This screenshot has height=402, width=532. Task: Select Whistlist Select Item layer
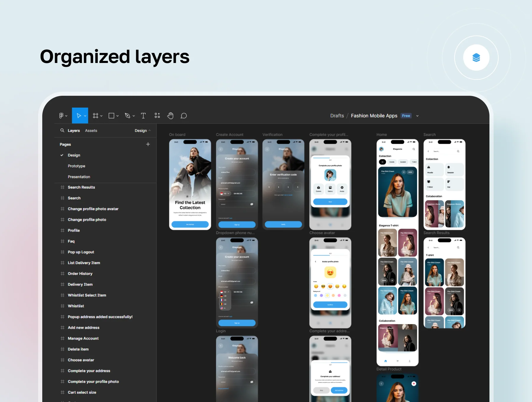click(x=87, y=295)
